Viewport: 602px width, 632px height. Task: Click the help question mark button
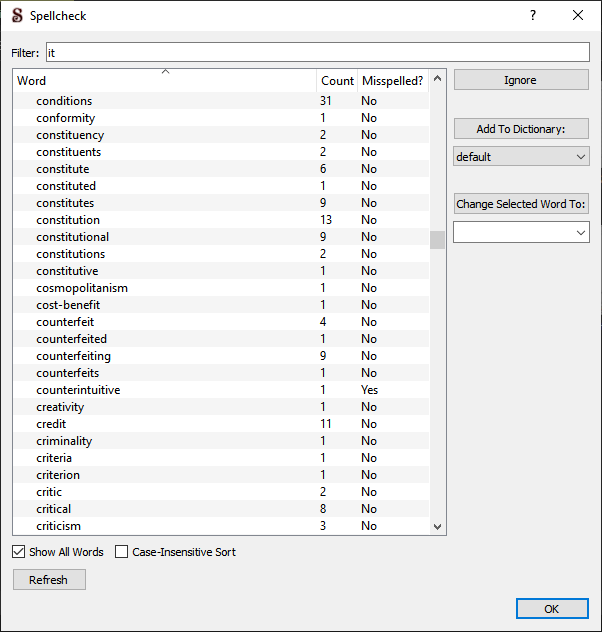(x=532, y=15)
